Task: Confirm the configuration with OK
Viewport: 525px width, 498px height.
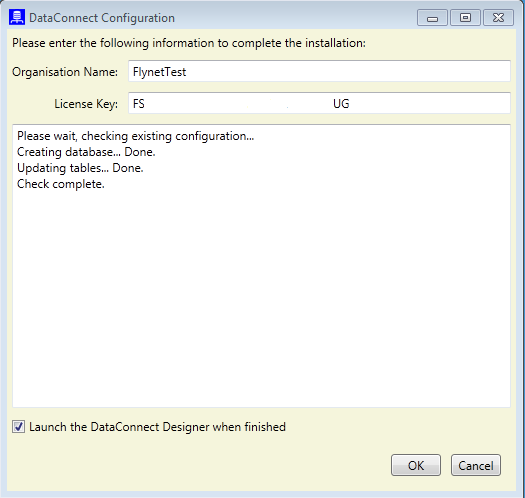Action: point(416,465)
